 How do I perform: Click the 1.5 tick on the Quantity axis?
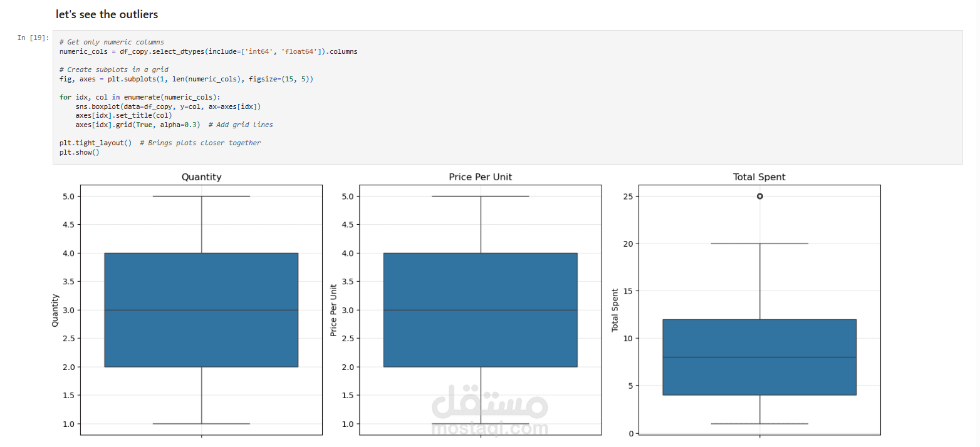tap(70, 395)
